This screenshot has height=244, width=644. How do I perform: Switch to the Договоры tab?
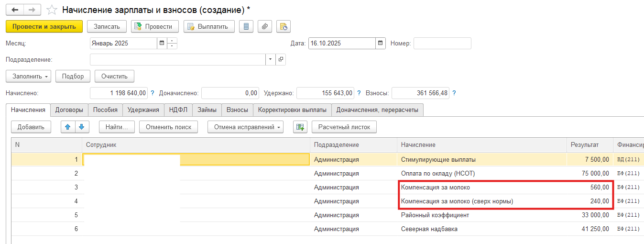click(69, 110)
